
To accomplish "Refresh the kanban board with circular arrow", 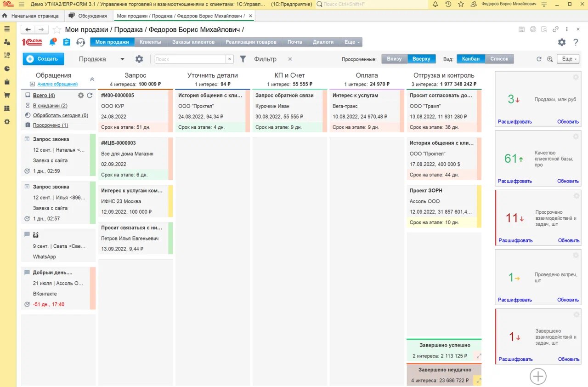I will pos(539,59).
